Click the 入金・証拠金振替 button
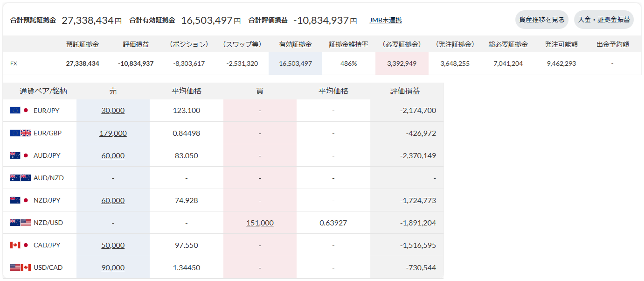This screenshot has height=281, width=644. (x=604, y=20)
